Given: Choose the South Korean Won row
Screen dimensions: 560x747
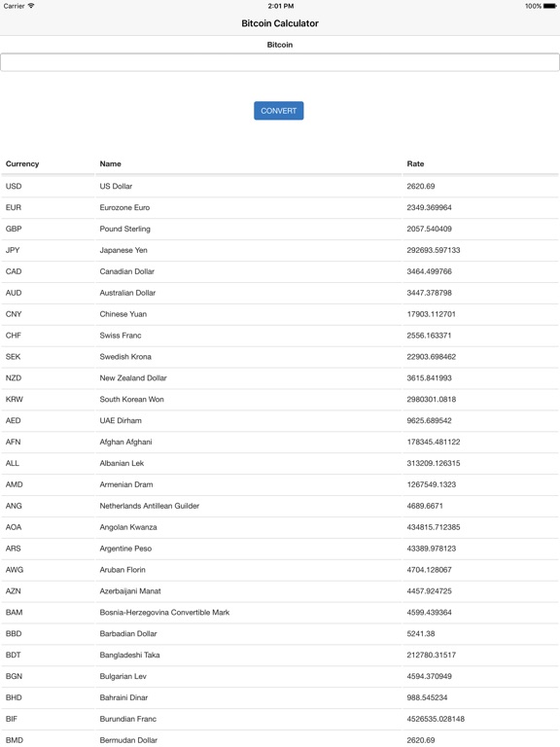Looking at the screenshot, I should [x=280, y=399].
